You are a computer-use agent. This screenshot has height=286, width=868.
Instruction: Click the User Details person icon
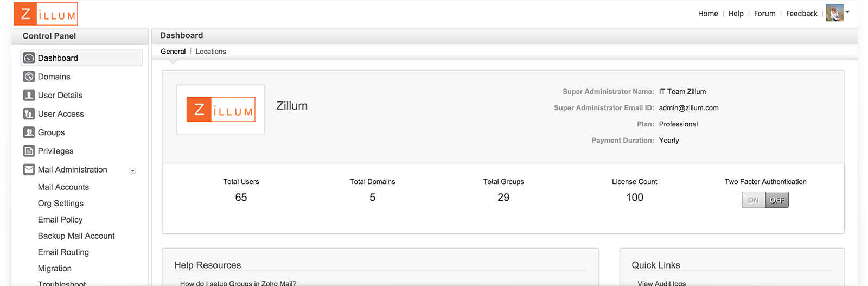point(29,95)
